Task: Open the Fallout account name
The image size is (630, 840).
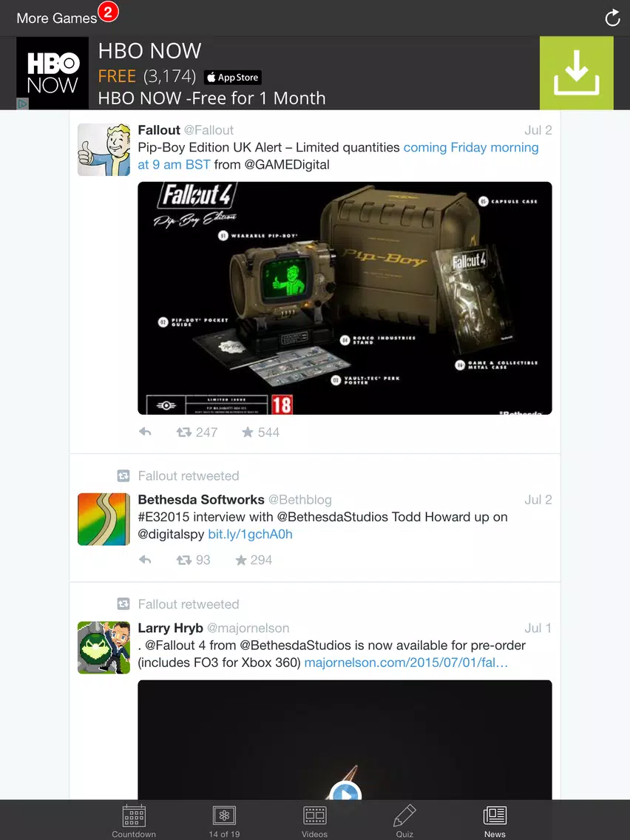Action: click(159, 130)
